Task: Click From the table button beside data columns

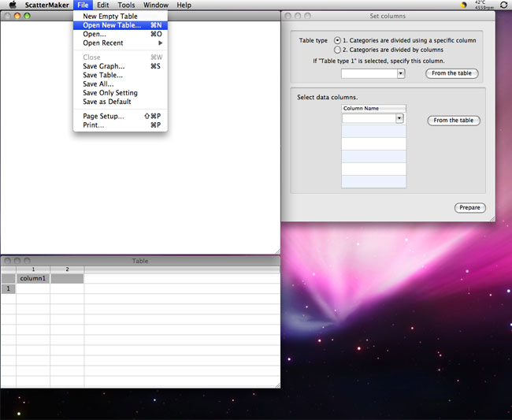Action: pos(454,121)
